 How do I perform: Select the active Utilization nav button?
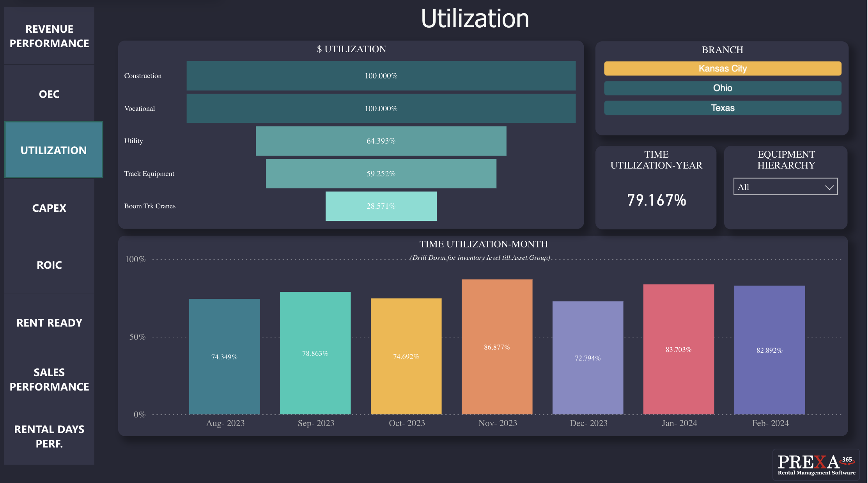coord(53,150)
